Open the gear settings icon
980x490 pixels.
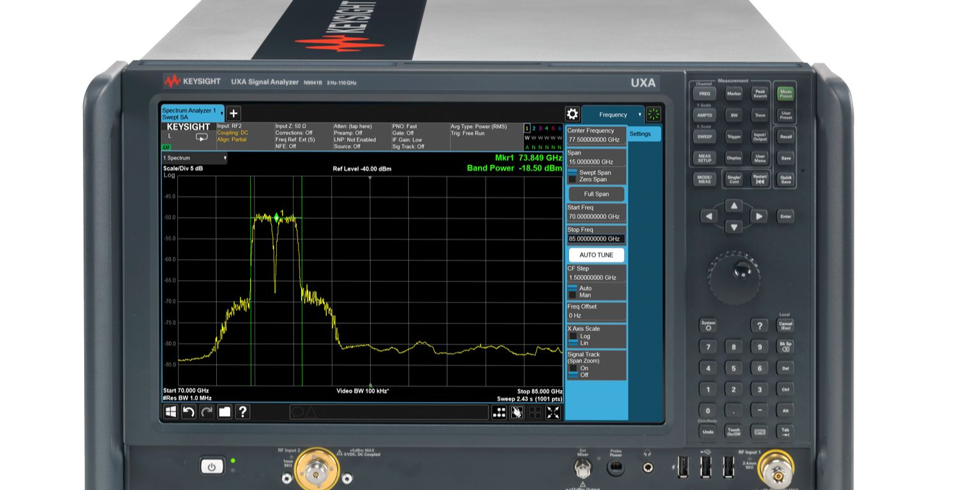click(x=572, y=114)
